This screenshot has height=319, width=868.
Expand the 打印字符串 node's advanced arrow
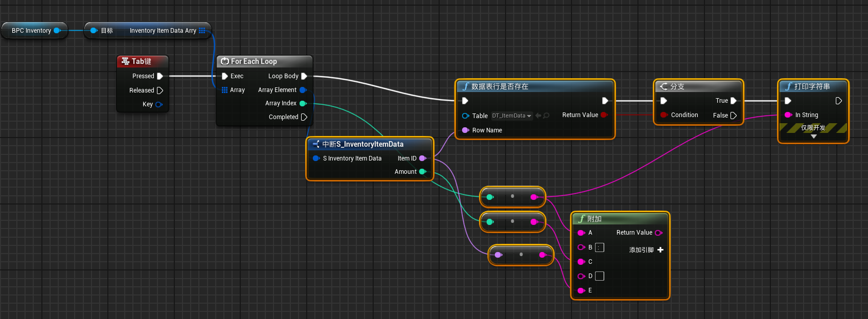[x=814, y=136]
